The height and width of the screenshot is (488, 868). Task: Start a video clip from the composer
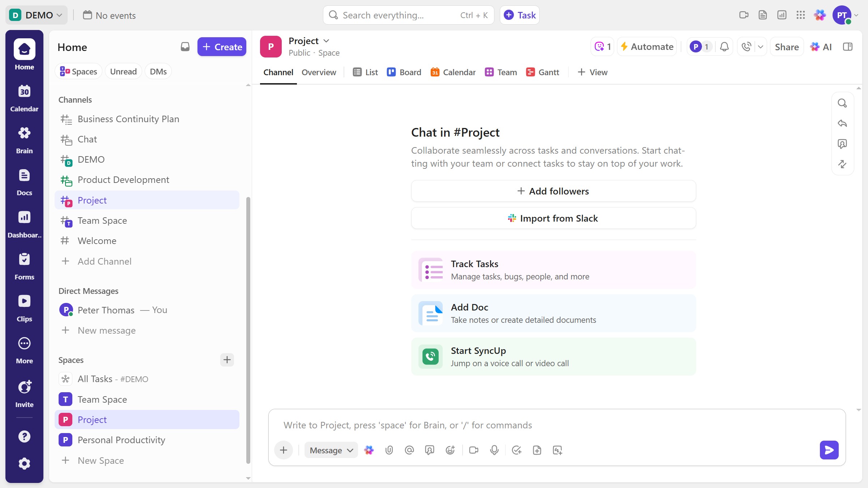coord(473,450)
